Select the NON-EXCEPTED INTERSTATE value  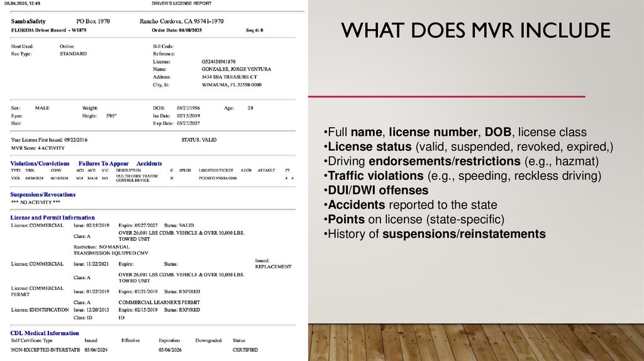pos(45,350)
